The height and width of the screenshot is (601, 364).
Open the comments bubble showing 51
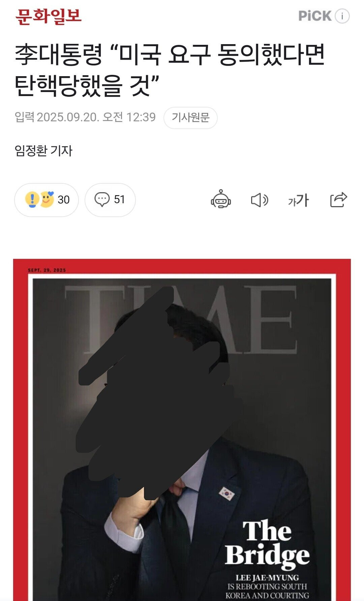pyautogui.click(x=110, y=200)
